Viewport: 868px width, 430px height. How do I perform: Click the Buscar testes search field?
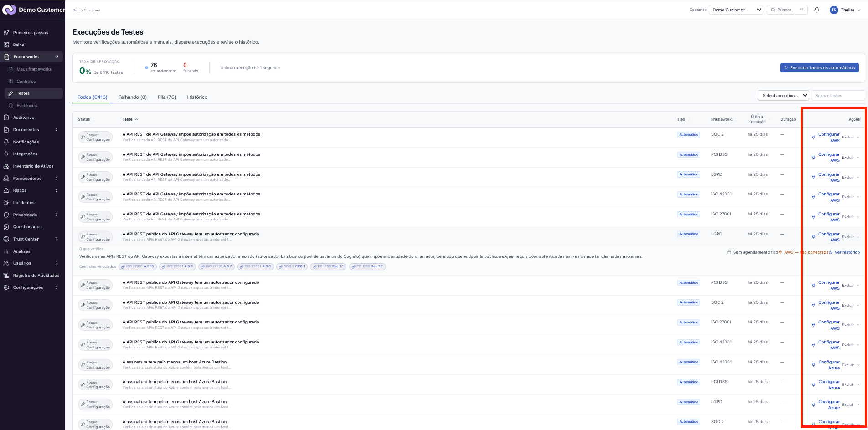click(x=838, y=96)
